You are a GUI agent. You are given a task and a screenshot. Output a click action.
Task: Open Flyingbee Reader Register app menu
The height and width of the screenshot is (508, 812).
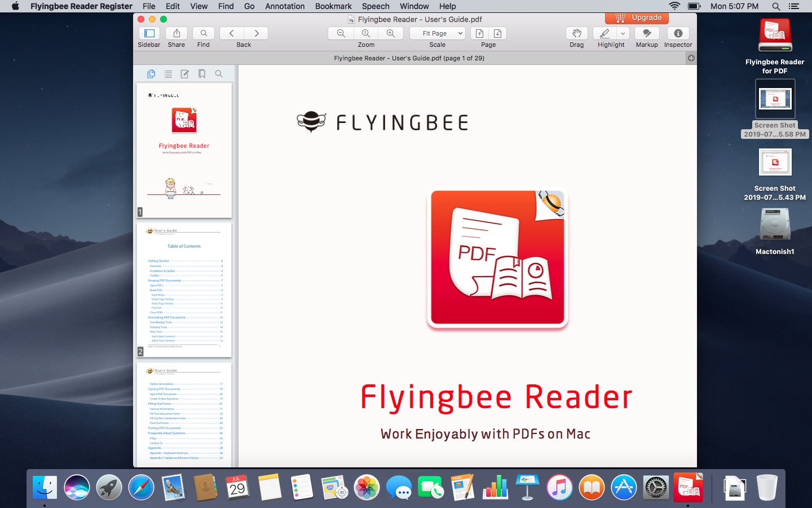pyautogui.click(x=81, y=6)
